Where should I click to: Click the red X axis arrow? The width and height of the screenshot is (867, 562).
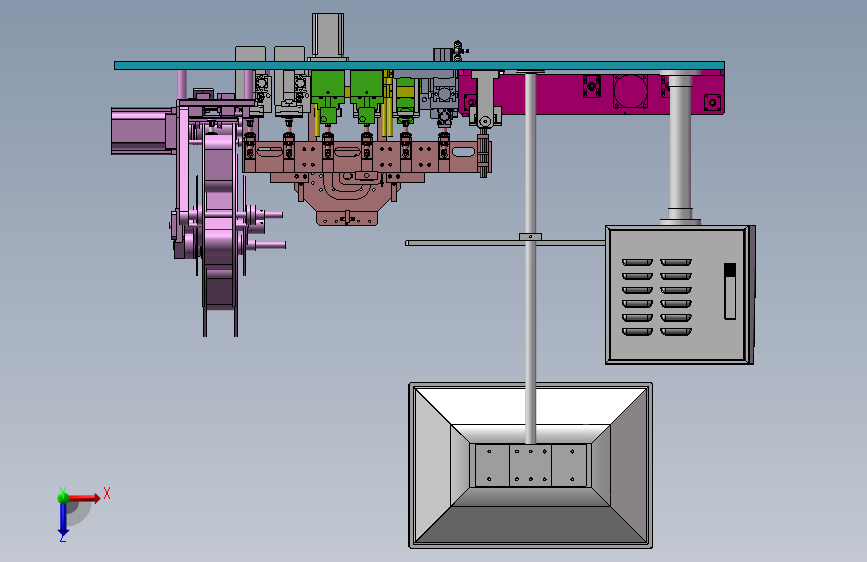coord(84,498)
